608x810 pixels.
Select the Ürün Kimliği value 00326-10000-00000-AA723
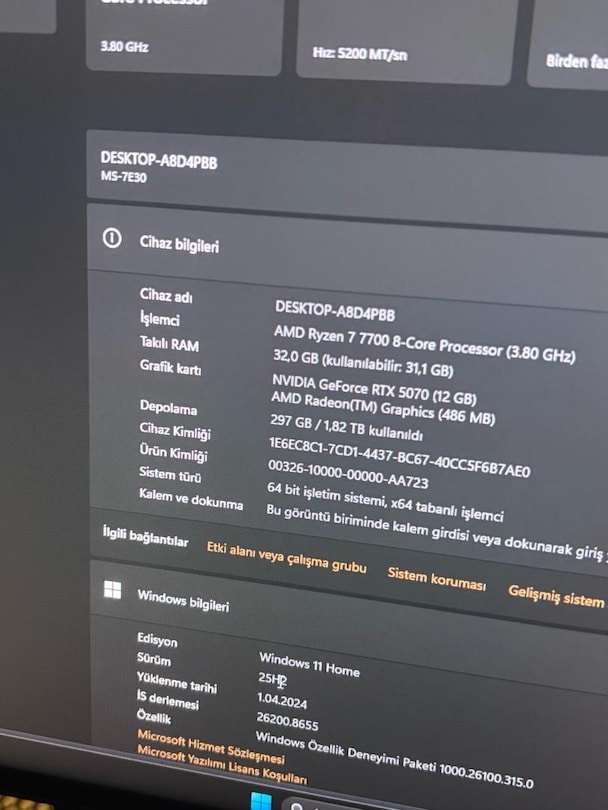tap(348, 474)
